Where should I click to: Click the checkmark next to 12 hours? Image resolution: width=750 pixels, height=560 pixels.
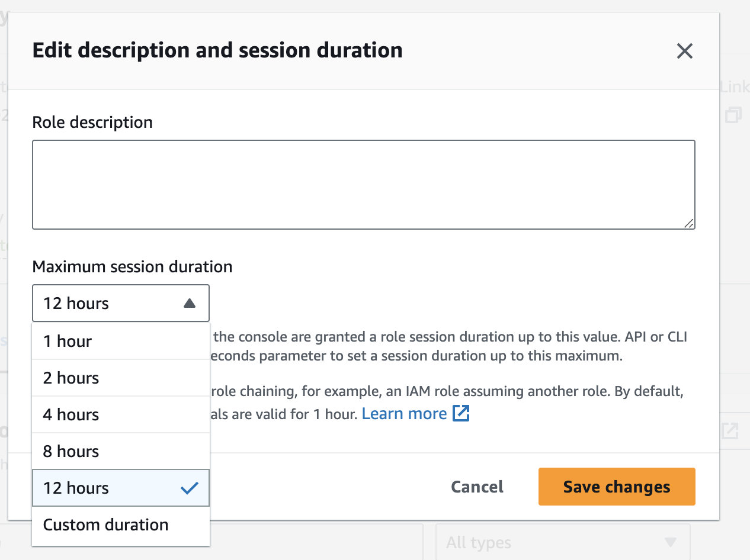click(190, 488)
